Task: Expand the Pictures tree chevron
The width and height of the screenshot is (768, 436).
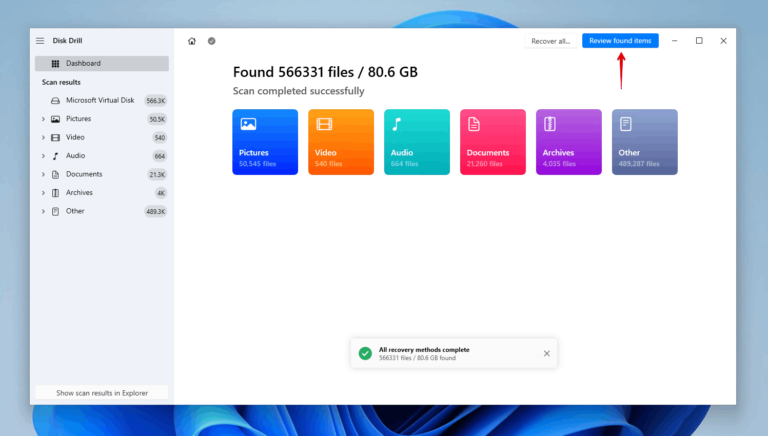Action: click(43, 119)
